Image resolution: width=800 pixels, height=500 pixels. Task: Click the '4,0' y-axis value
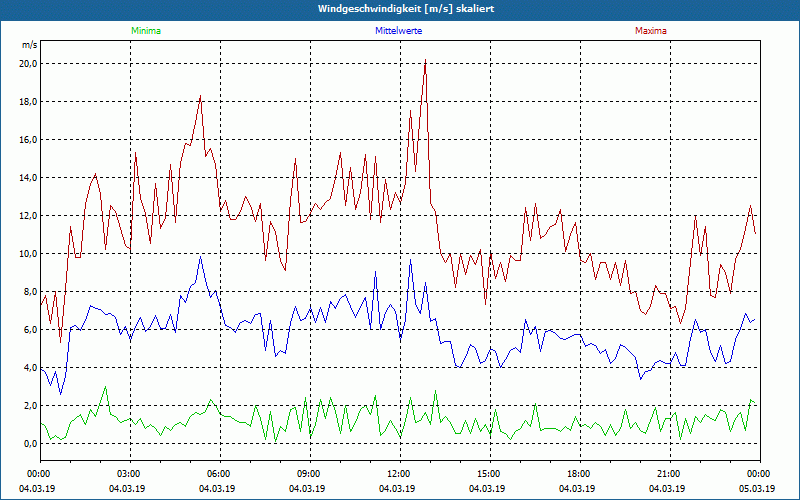[x=30, y=368]
